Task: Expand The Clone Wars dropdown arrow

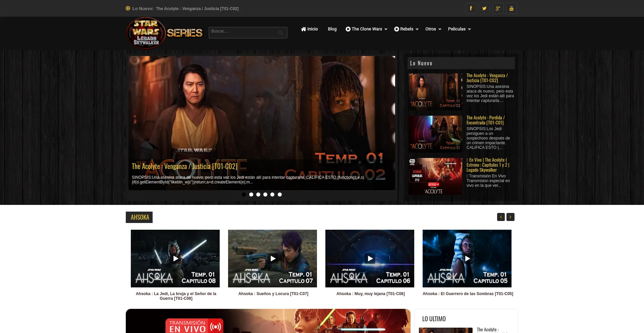Action: [x=386, y=30]
